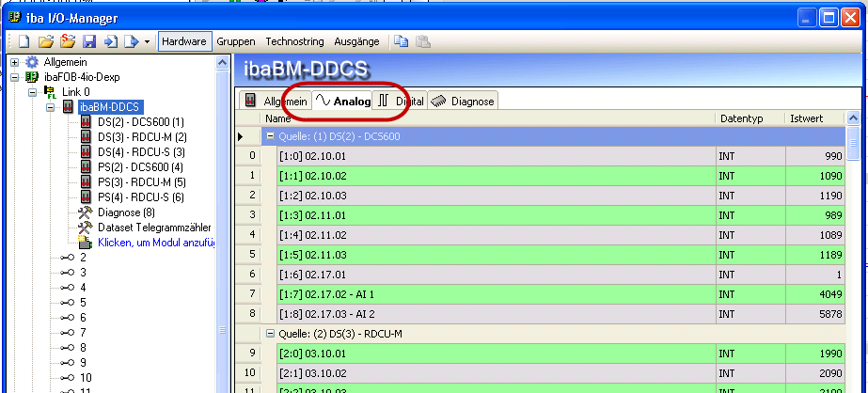Screen dimensions: 868x393
Task: Select DS(4) - RDCU-S (3) in tree
Action: pos(141,151)
